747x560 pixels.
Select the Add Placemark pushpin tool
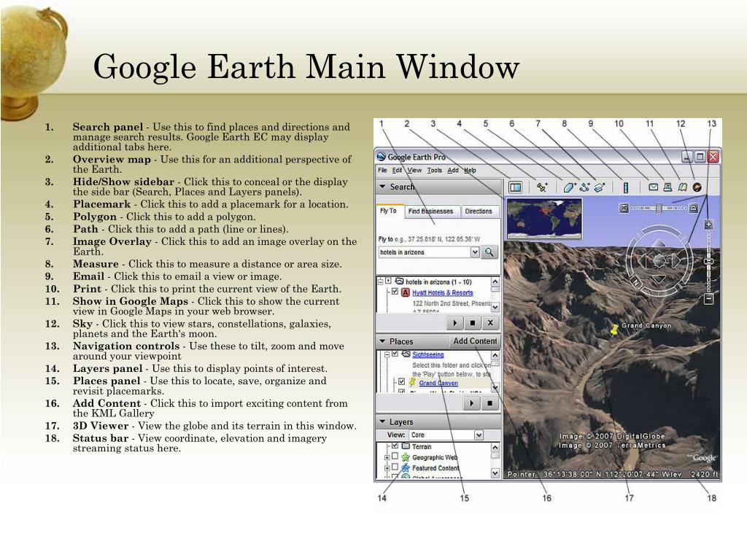tap(542, 187)
